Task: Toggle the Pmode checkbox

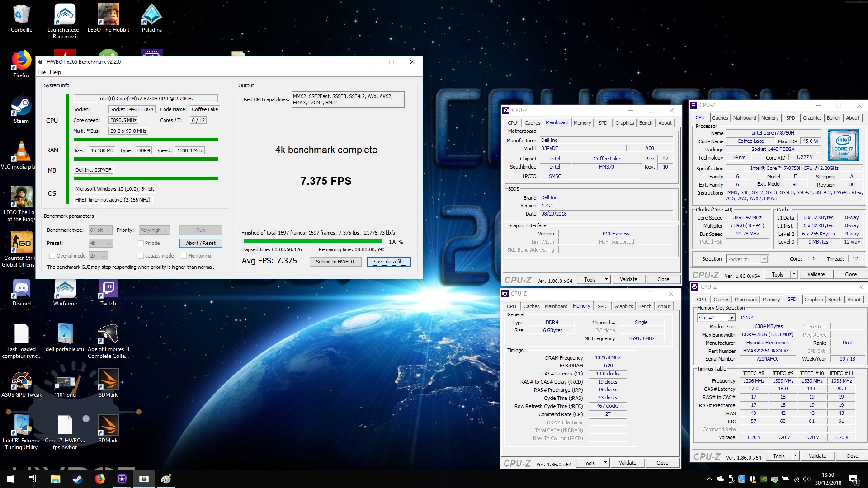Action: 141,243
